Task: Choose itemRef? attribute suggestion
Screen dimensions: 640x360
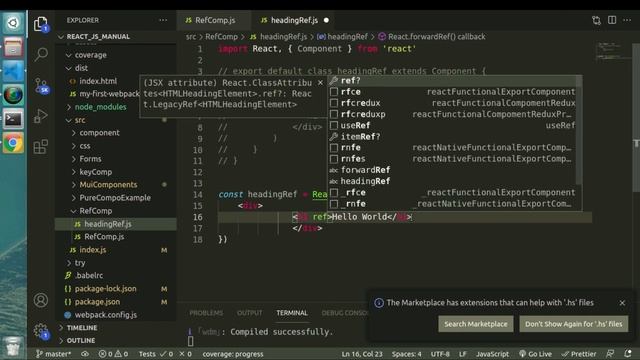Action: click(453, 136)
